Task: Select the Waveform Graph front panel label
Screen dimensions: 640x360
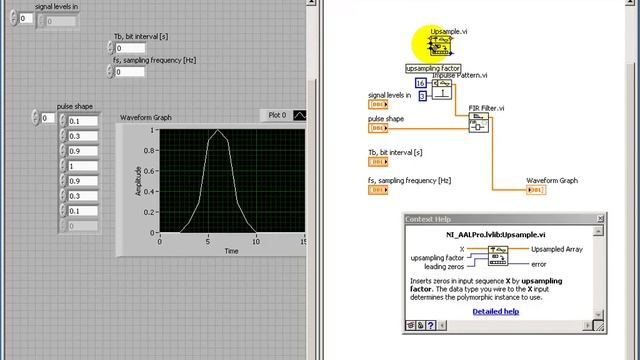Action: click(146, 118)
